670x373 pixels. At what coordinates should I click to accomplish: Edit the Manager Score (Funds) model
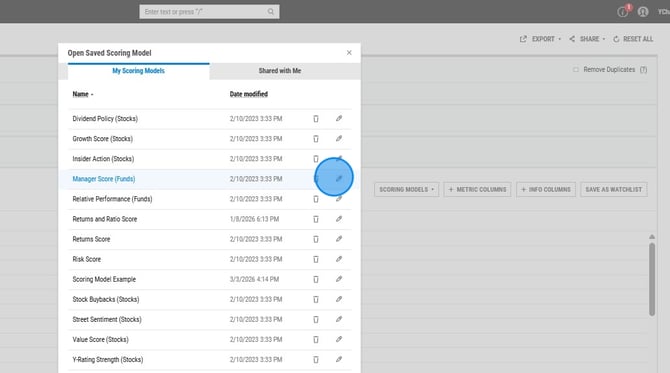339,179
